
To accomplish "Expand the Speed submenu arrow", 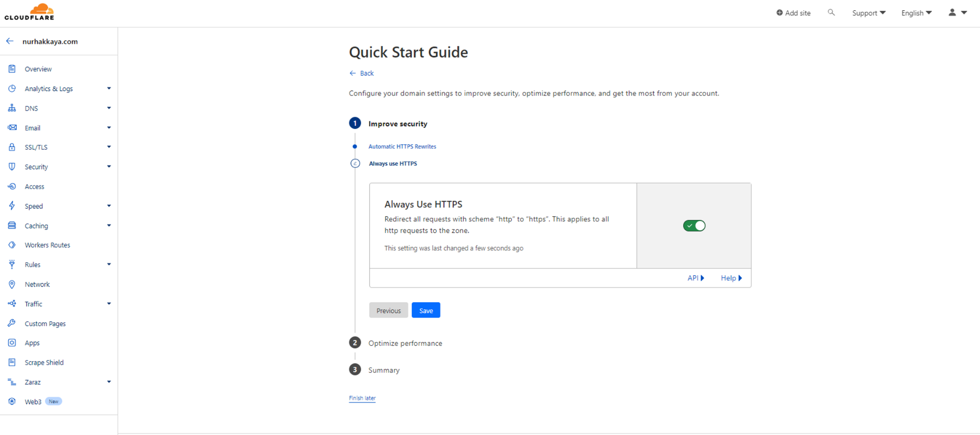I will point(109,206).
